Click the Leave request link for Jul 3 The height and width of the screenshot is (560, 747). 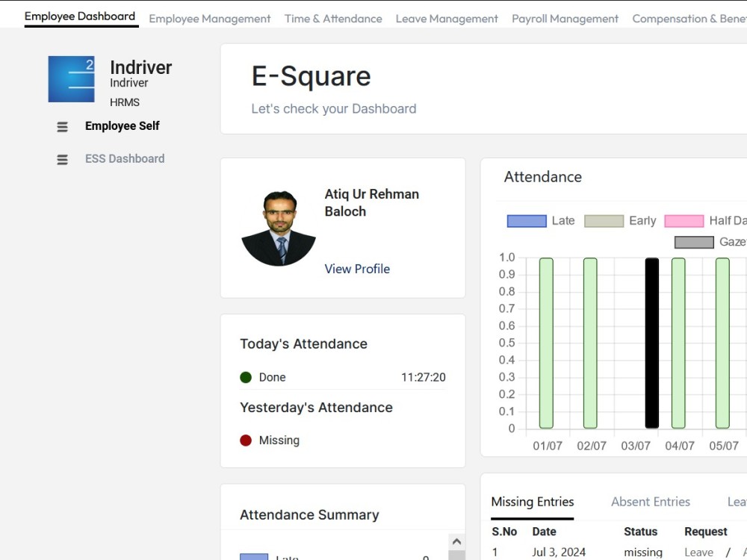click(x=699, y=553)
